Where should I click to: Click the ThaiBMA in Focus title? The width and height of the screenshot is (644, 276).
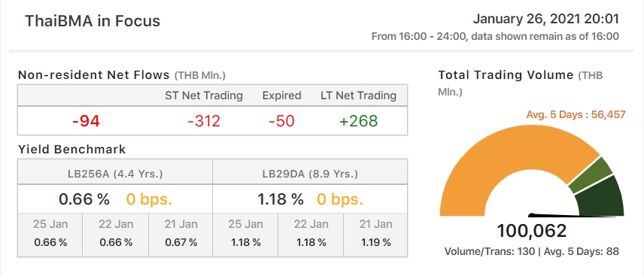[93, 21]
